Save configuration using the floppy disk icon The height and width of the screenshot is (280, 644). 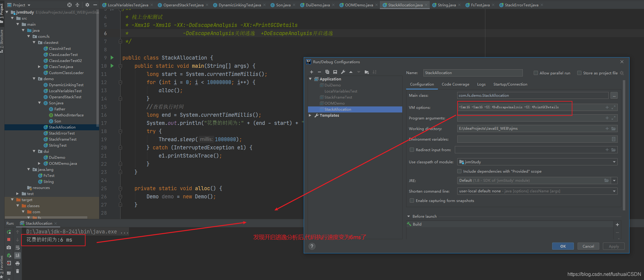coord(335,72)
